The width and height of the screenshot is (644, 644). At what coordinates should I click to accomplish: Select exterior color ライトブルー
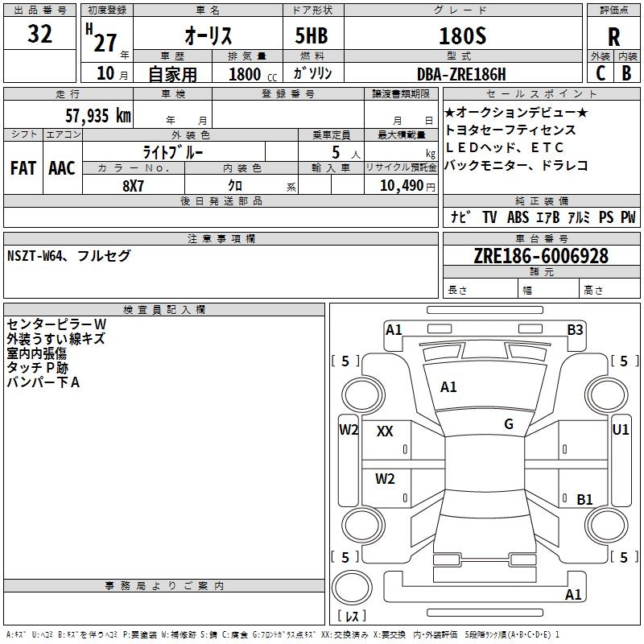coord(173,152)
